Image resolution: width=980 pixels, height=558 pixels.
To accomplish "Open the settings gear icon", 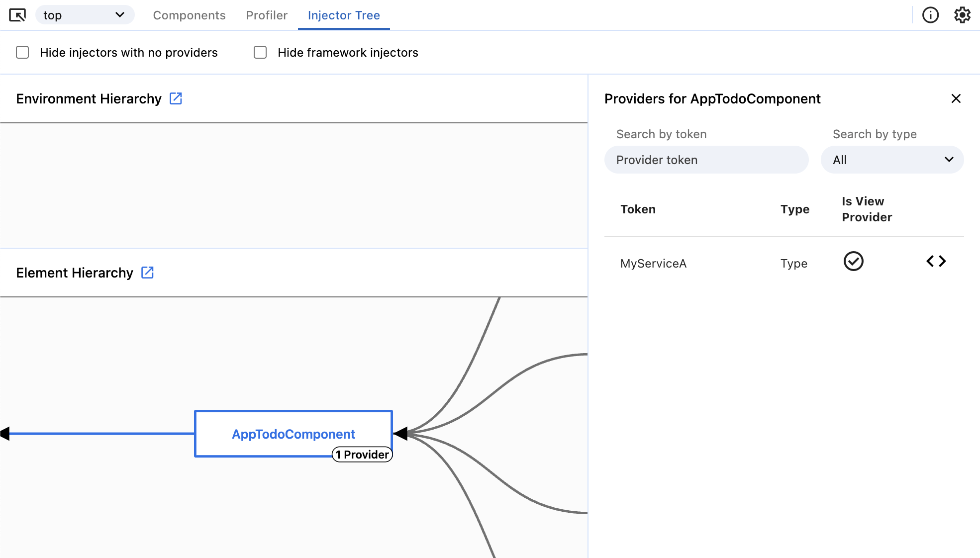I will point(962,15).
